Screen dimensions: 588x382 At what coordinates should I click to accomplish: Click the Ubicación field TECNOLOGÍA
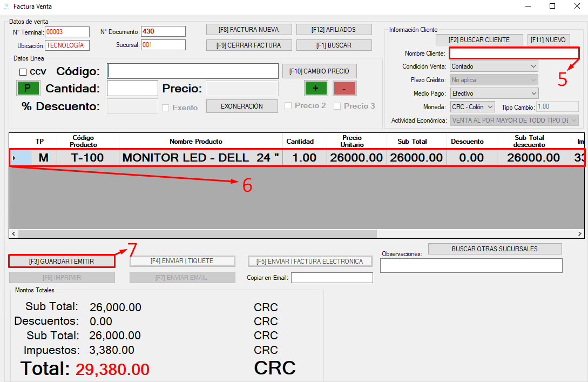[67, 45]
